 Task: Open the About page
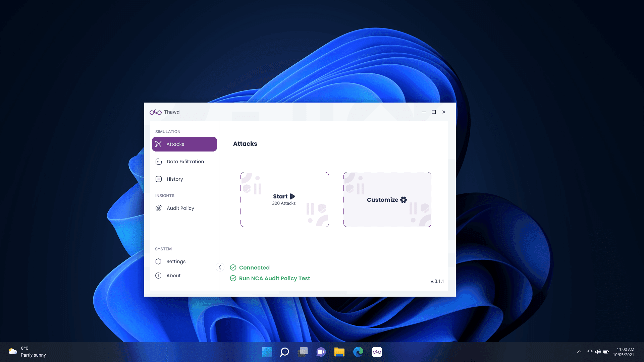[x=184, y=276]
